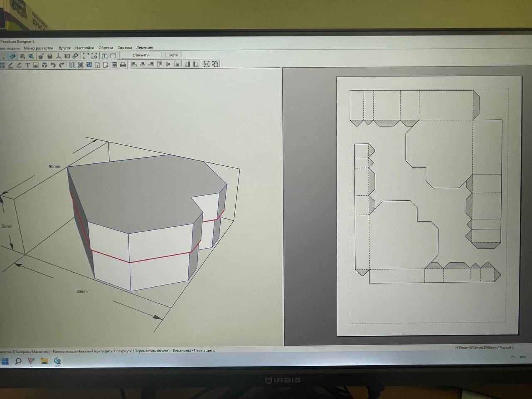
Task: Open the Справка menu
Action: 125,47
